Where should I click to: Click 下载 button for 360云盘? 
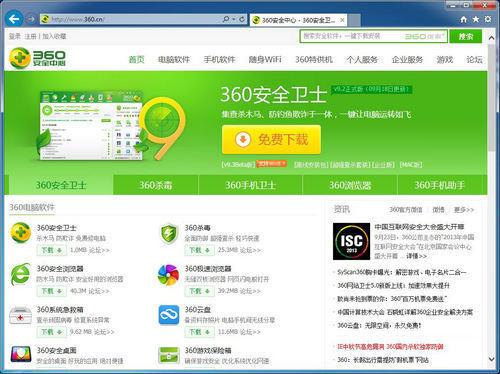[x=199, y=332]
